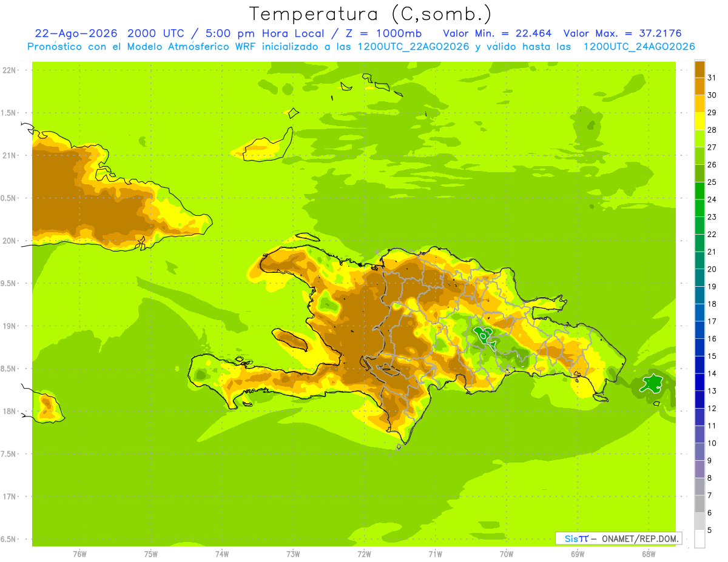Click the dark green cold spot near 68W
728x562 pixels.
(x=652, y=384)
